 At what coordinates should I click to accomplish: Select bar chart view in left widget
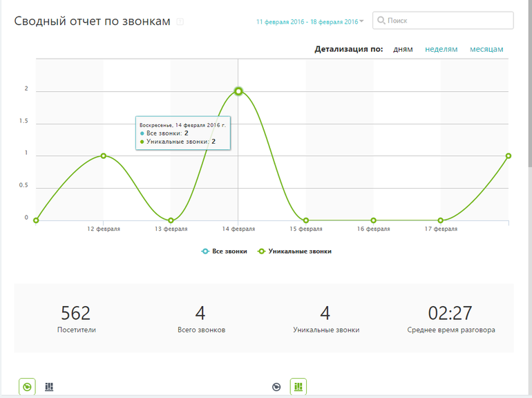49,387
